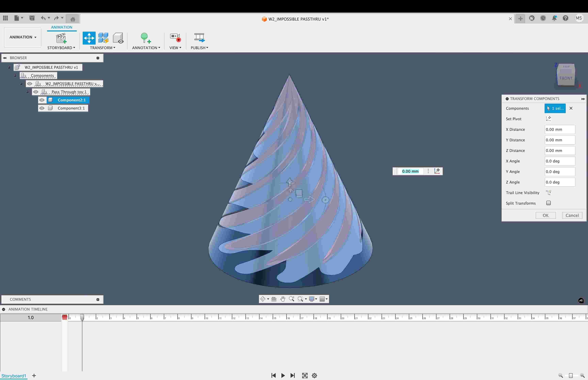Open the ANIMATION workspace dropdown
This screenshot has width=588, height=380.
point(23,37)
